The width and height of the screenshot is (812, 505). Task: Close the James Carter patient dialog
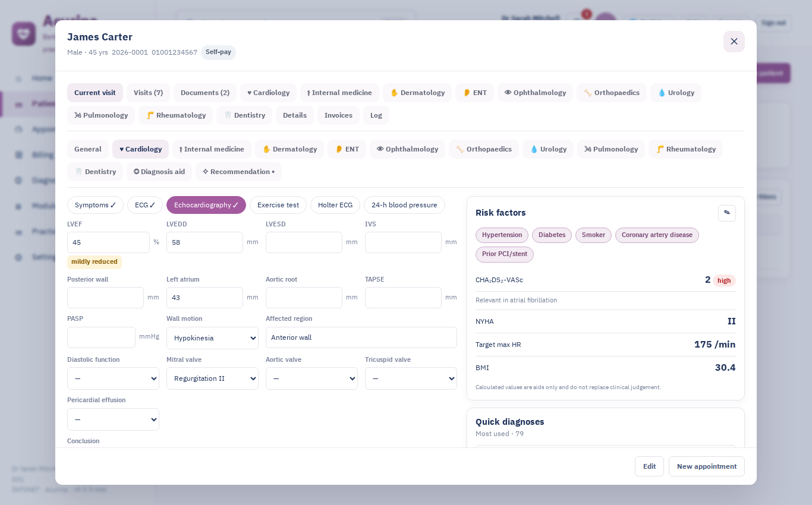point(734,42)
